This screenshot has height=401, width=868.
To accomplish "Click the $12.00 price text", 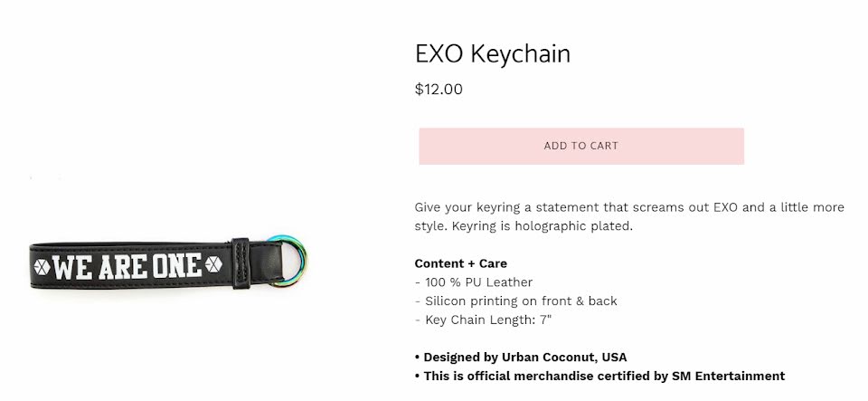I will coord(439,90).
